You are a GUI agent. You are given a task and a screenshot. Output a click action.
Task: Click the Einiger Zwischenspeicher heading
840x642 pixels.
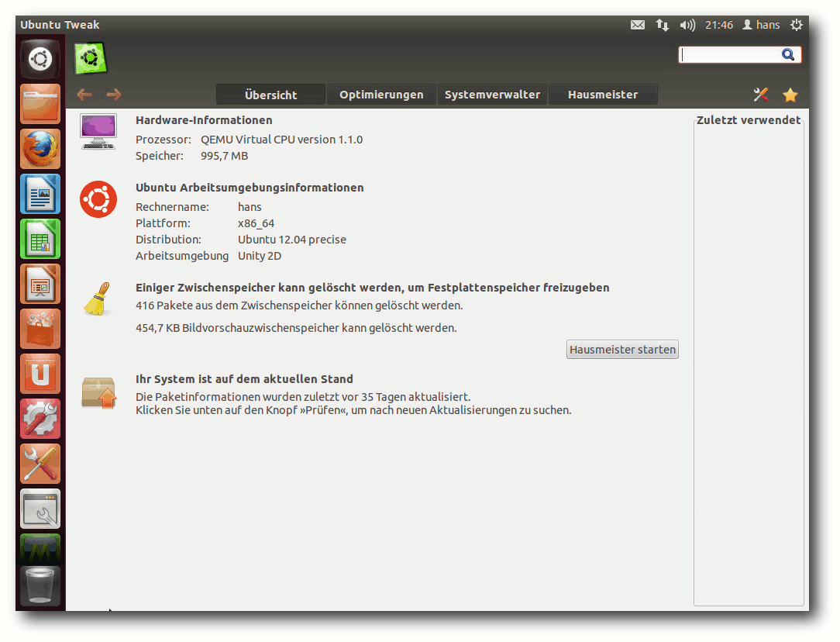tap(372, 288)
